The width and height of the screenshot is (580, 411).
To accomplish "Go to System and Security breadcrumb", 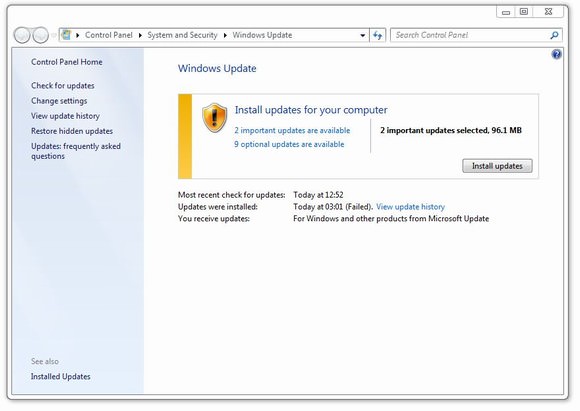I will 182,35.
